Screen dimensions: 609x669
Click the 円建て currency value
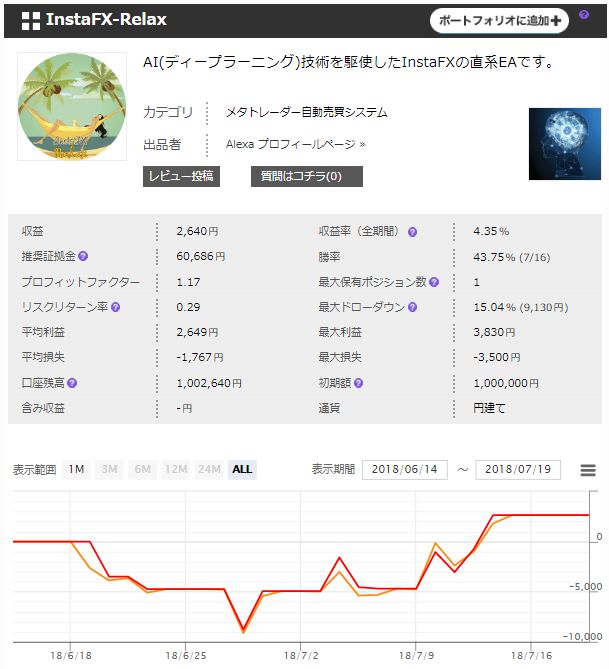click(x=489, y=408)
